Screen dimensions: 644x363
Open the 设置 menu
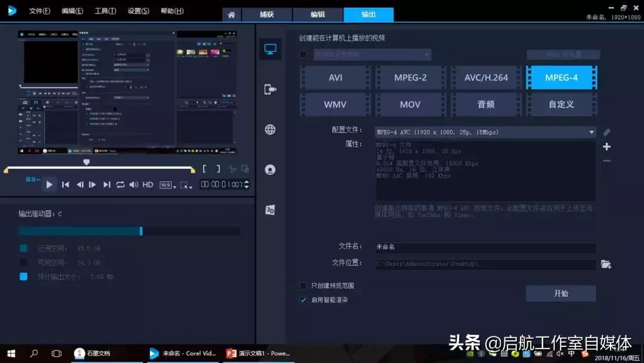tap(138, 11)
